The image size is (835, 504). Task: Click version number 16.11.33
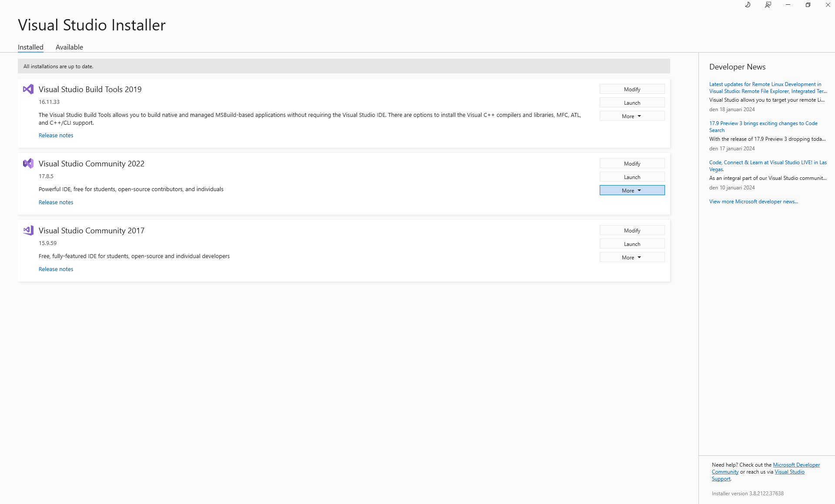coord(49,102)
